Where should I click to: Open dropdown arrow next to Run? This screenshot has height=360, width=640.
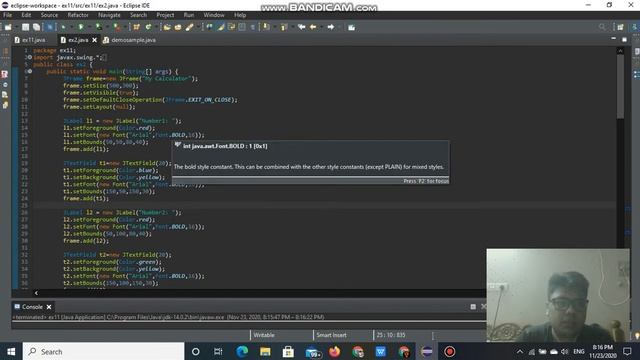pyautogui.click(x=89, y=27)
